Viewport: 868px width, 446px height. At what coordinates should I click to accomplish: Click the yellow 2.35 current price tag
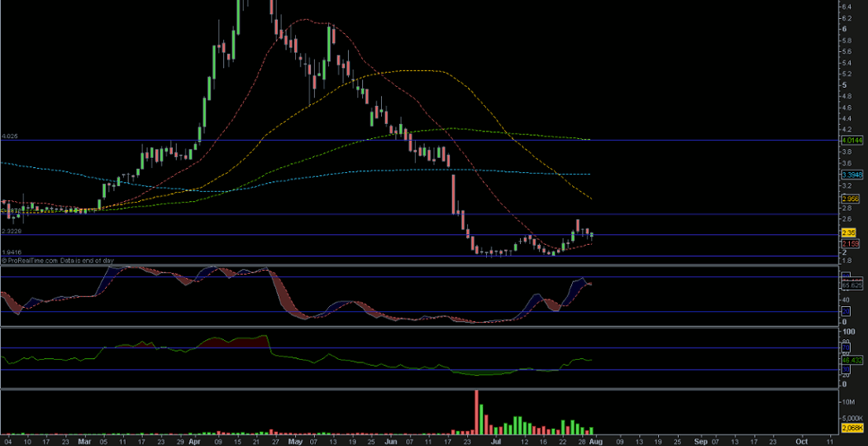(849, 233)
